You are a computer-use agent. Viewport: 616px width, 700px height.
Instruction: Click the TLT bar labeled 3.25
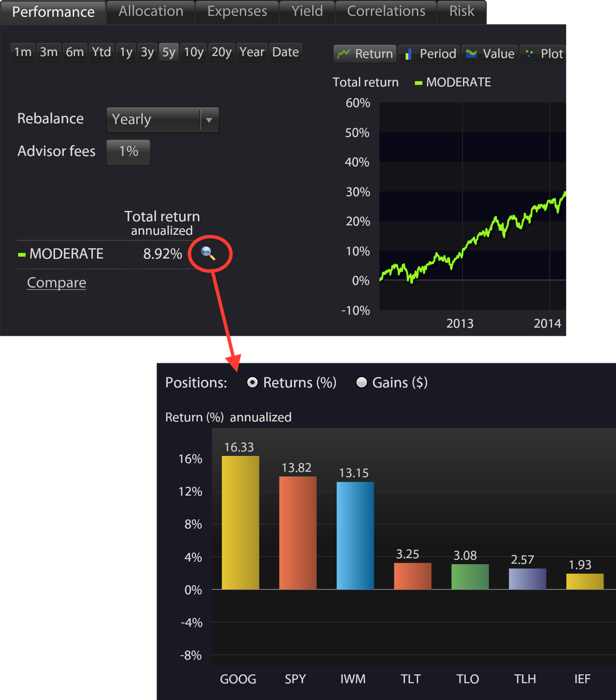click(413, 576)
